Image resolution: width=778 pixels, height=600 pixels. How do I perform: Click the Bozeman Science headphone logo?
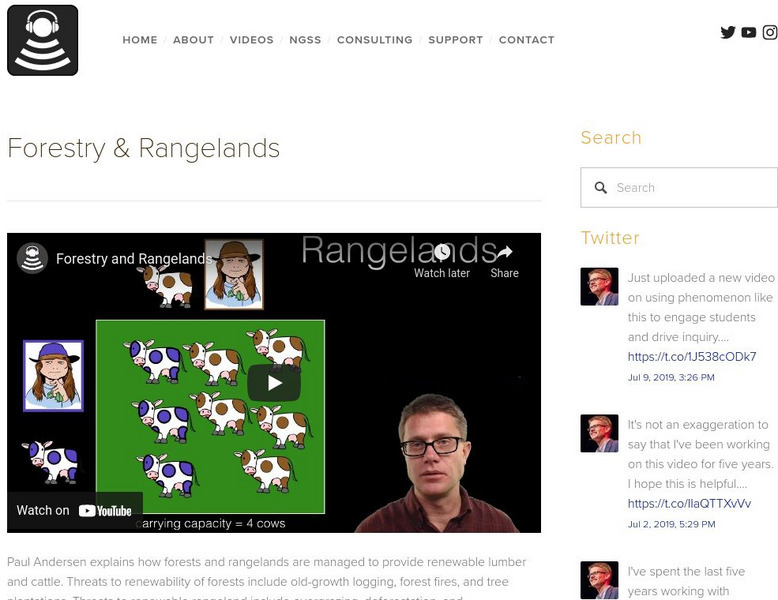43,40
